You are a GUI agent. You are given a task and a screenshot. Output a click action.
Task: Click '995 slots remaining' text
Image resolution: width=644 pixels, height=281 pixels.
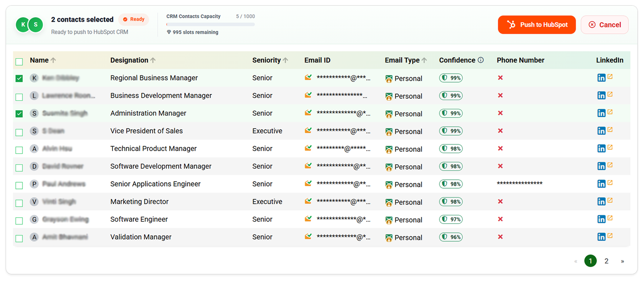click(195, 32)
